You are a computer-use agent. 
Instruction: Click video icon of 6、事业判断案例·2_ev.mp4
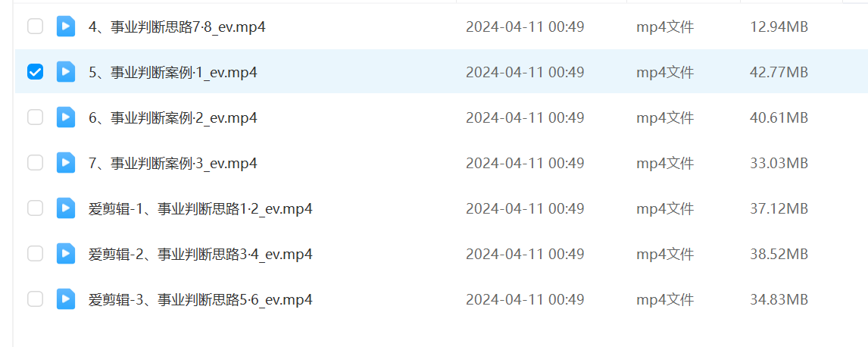[x=66, y=117]
